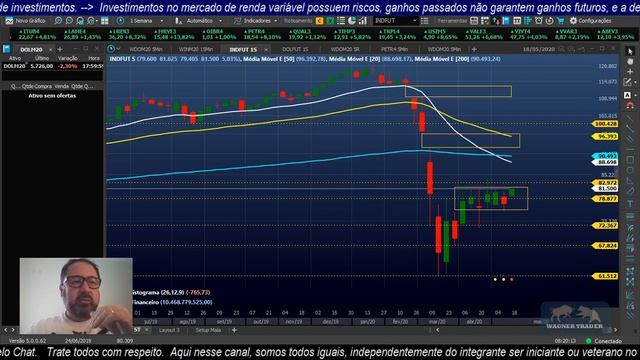Click the 96.393 yellow price label
640x360 pixels.
click(x=605, y=136)
